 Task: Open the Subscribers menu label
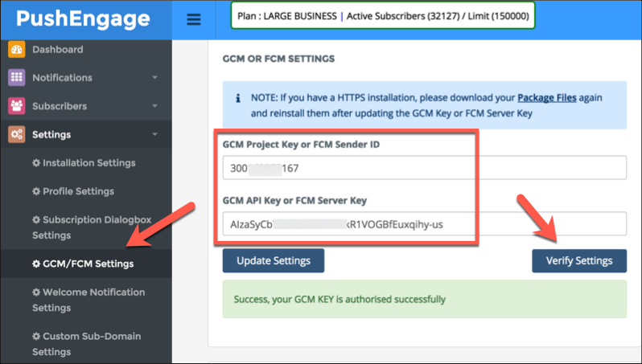[x=60, y=106]
